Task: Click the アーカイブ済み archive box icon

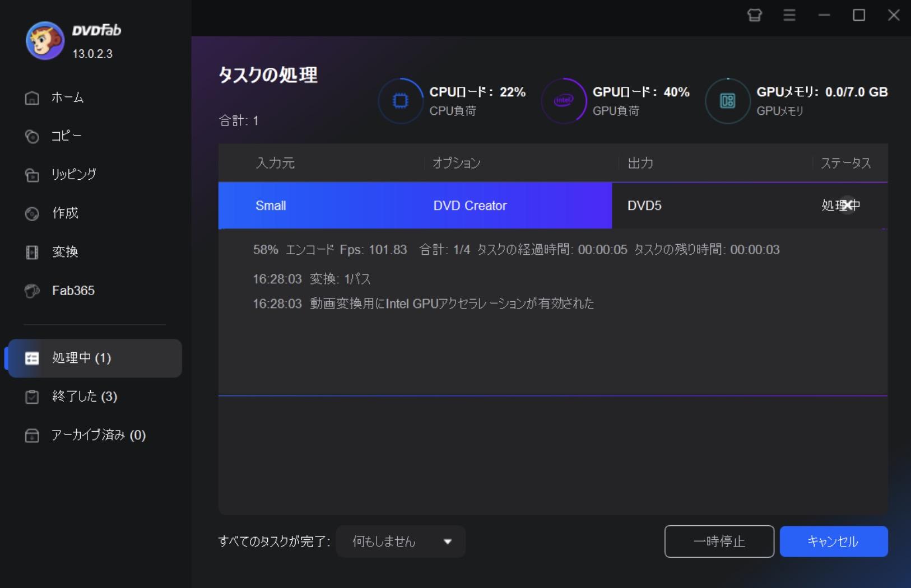Action: [x=32, y=436]
